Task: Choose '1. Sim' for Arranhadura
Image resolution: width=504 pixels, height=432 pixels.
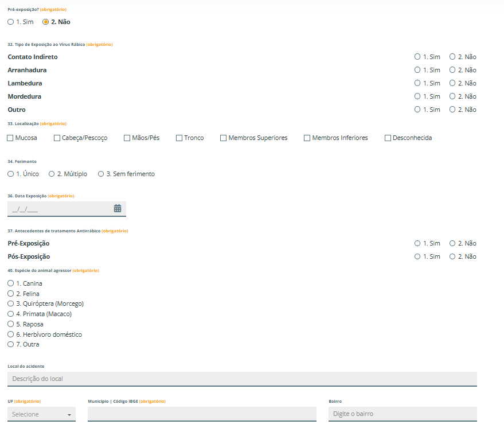Action: click(x=417, y=70)
